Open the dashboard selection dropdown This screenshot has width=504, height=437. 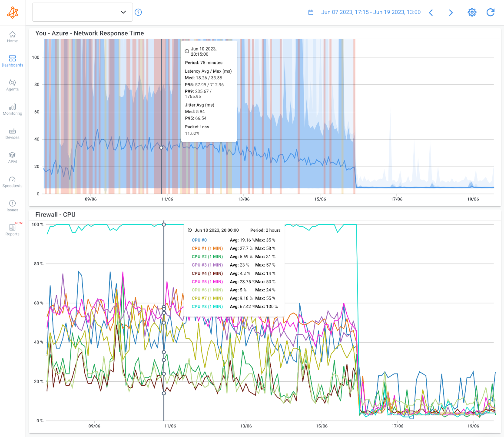point(83,12)
